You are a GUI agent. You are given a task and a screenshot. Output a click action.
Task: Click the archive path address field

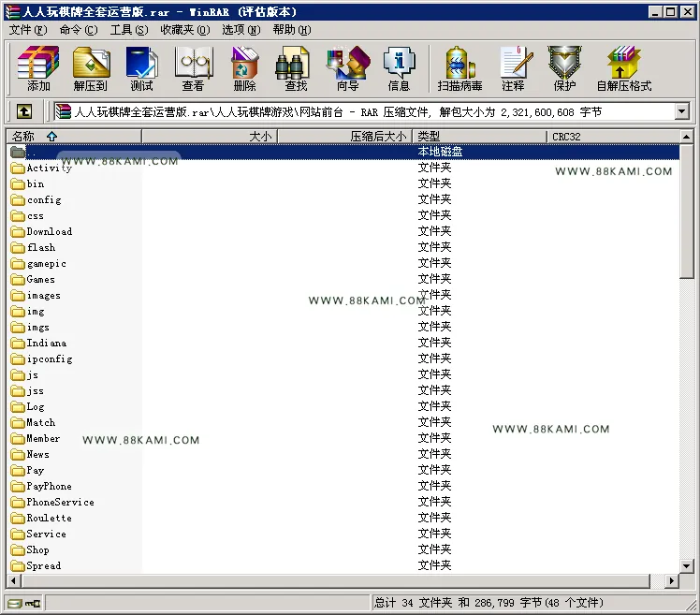(364, 111)
